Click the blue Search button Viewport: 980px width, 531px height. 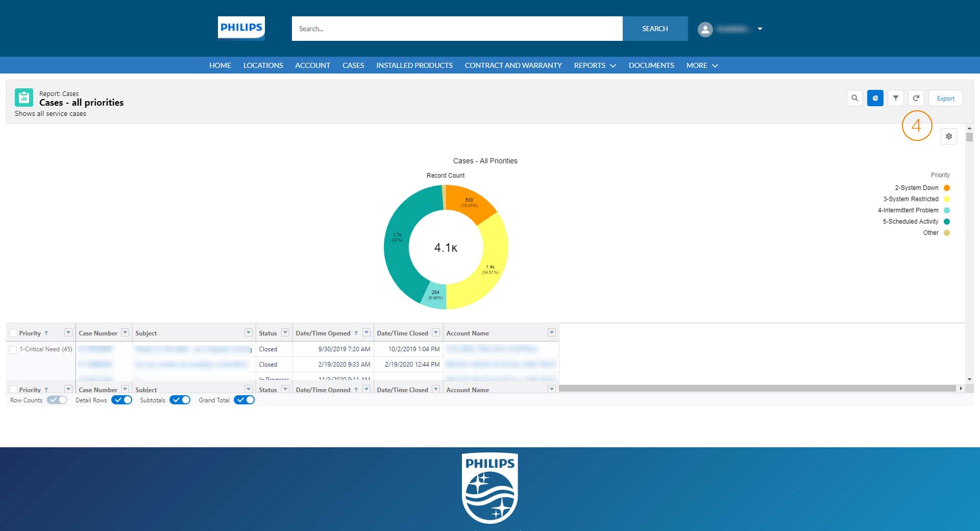[655, 29]
